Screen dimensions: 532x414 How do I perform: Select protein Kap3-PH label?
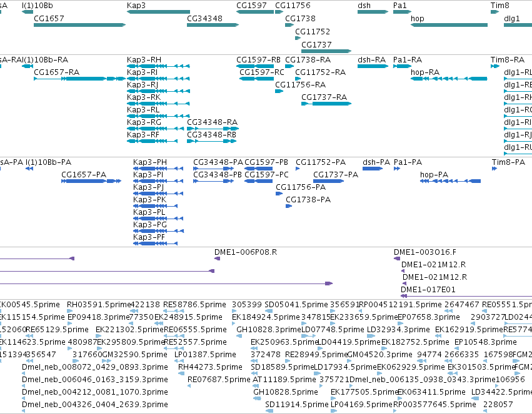[150, 162]
